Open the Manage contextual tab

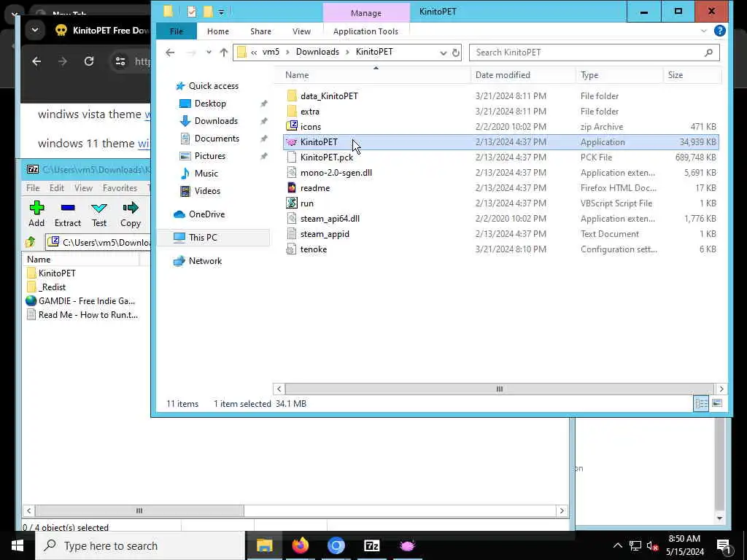[x=366, y=13]
